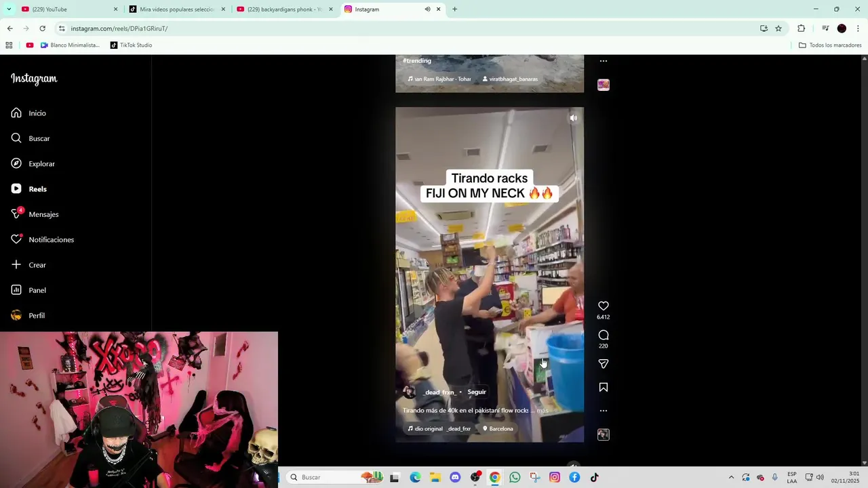Open #trending hashtag on previous reel

tap(417, 61)
